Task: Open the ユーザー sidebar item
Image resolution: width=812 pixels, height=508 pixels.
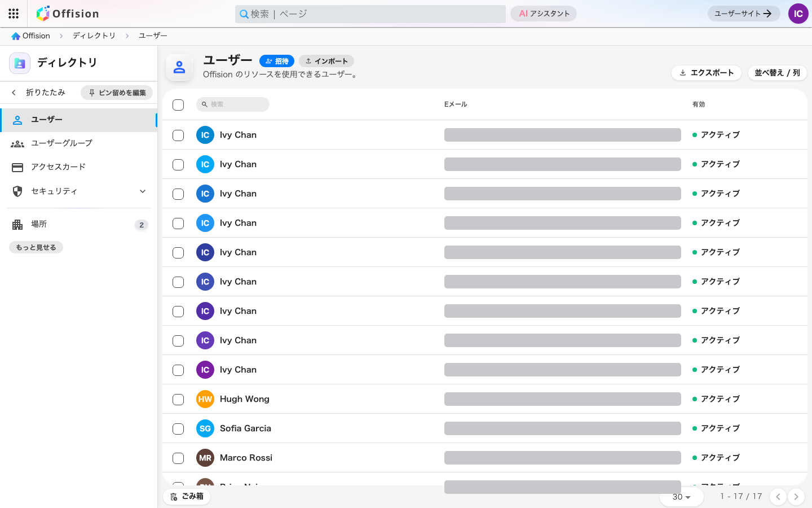Action: [x=78, y=120]
